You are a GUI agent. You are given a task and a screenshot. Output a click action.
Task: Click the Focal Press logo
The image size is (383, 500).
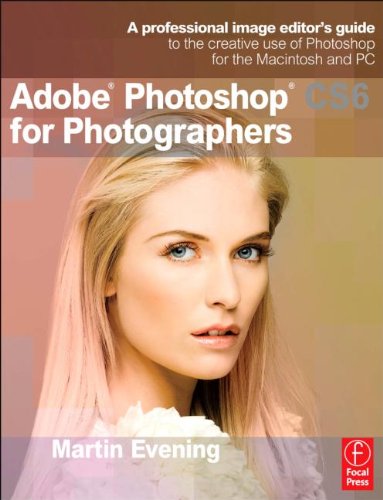357,464
